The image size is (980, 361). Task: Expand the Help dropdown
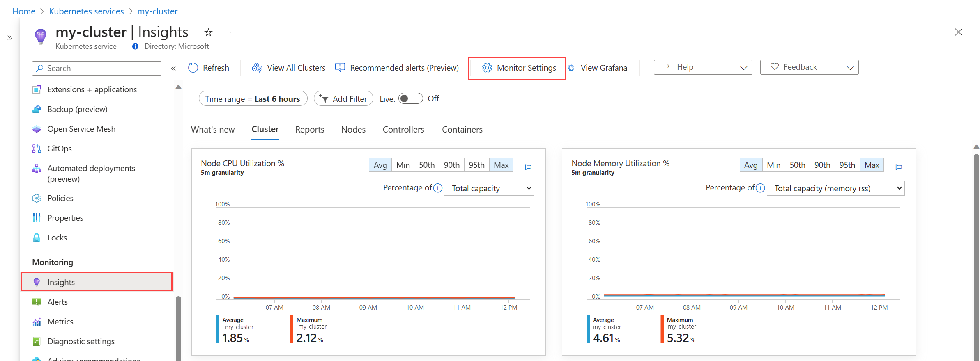(703, 67)
